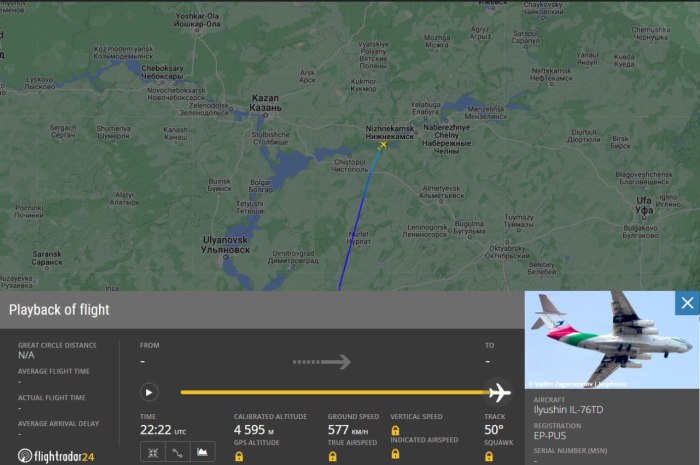Click the Kazan city label on the map
This screenshot has height=465, width=700.
pos(265,103)
